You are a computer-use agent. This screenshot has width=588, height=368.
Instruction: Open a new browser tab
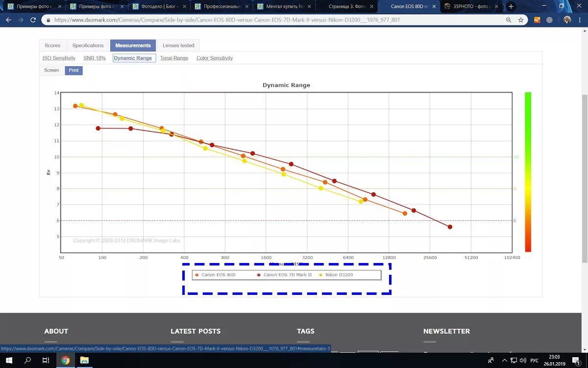coord(511,6)
